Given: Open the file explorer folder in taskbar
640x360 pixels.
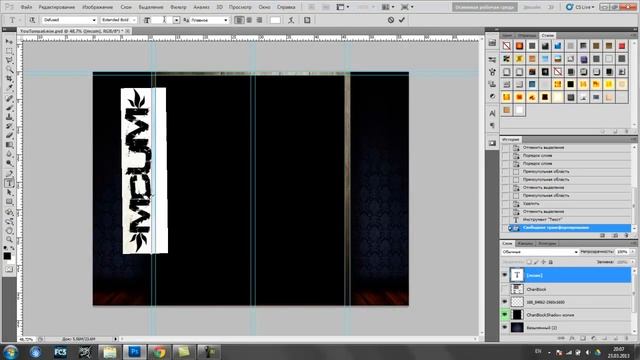Looking at the screenshot, I should click(109, 352).
